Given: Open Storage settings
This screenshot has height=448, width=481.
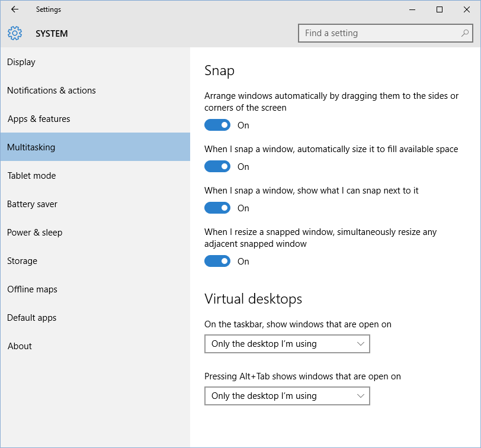Looking at the screenshot, I should pyautogui.click(x=95, y=261).
